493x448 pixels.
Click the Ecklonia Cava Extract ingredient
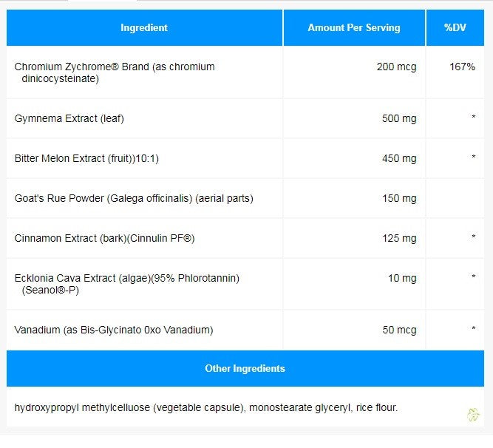point(126,284)
